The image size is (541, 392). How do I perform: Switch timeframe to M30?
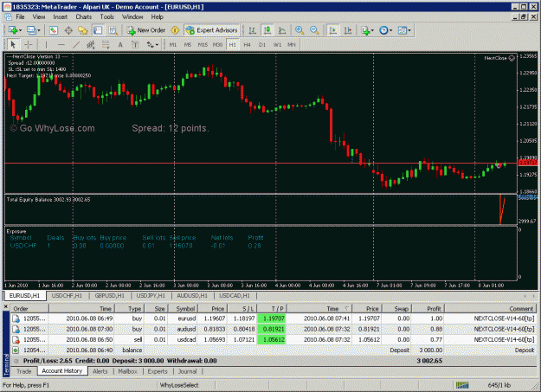[217, 44]
